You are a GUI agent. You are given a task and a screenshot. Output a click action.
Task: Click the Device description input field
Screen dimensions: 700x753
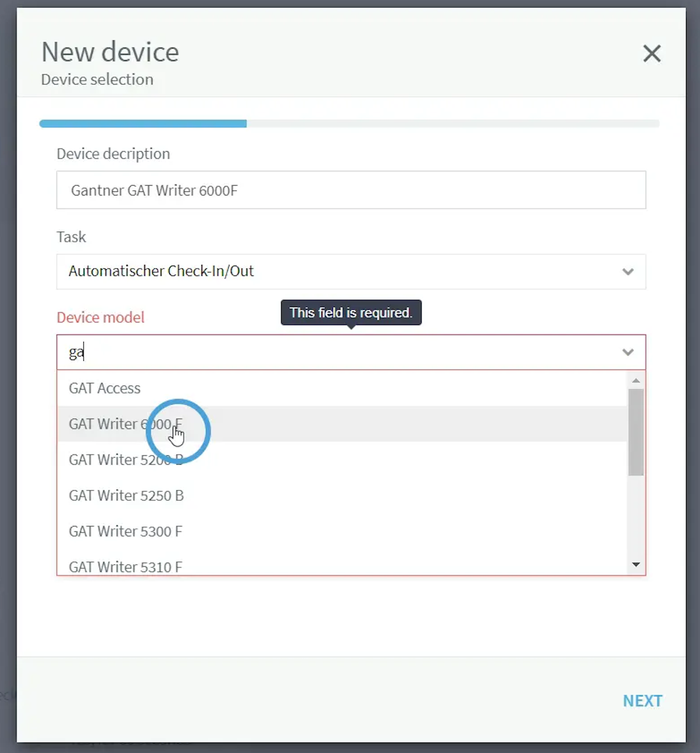point(351,190)
